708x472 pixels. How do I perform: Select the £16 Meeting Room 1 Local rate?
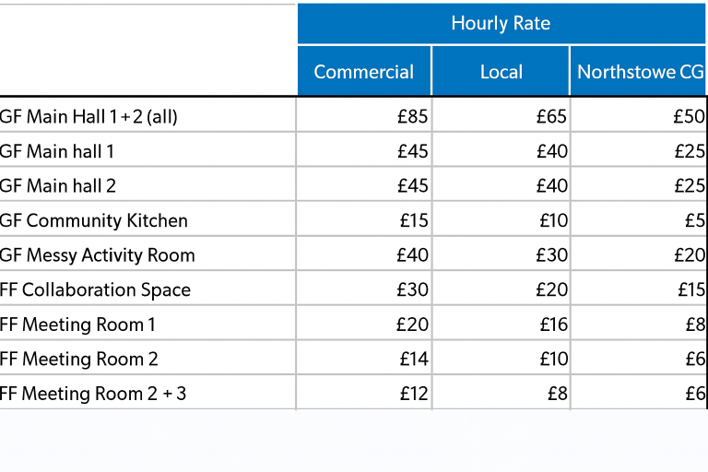552,325
